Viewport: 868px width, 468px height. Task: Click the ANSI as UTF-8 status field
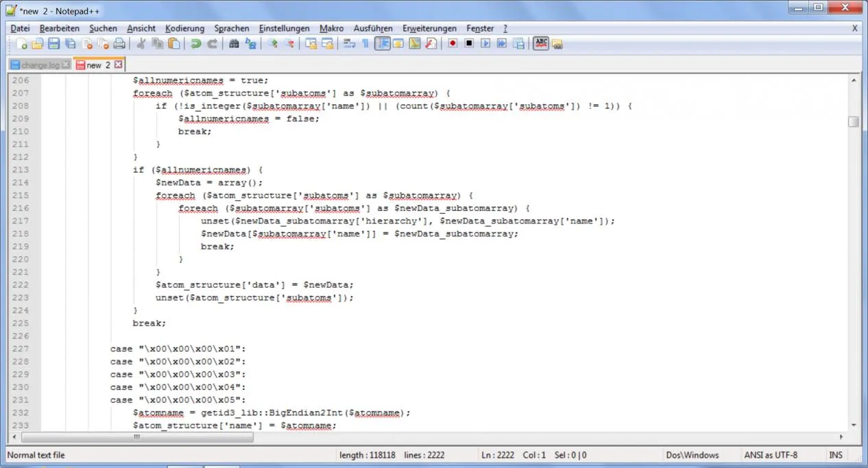point(771,455)
